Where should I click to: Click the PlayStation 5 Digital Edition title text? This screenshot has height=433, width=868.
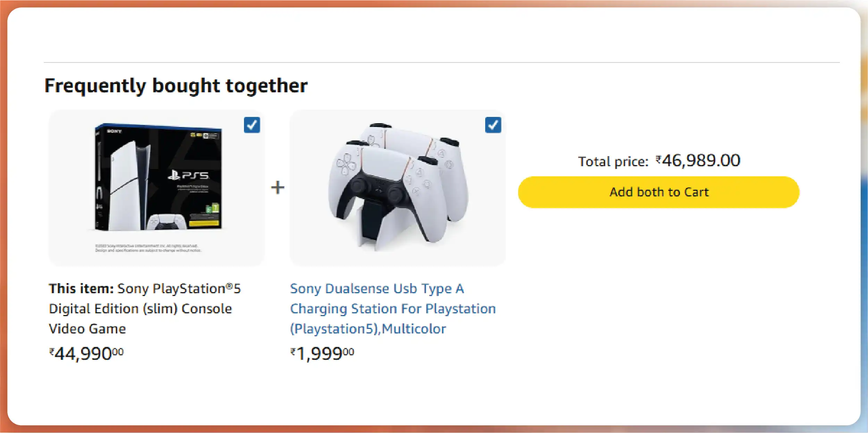[x=145, y=308]
